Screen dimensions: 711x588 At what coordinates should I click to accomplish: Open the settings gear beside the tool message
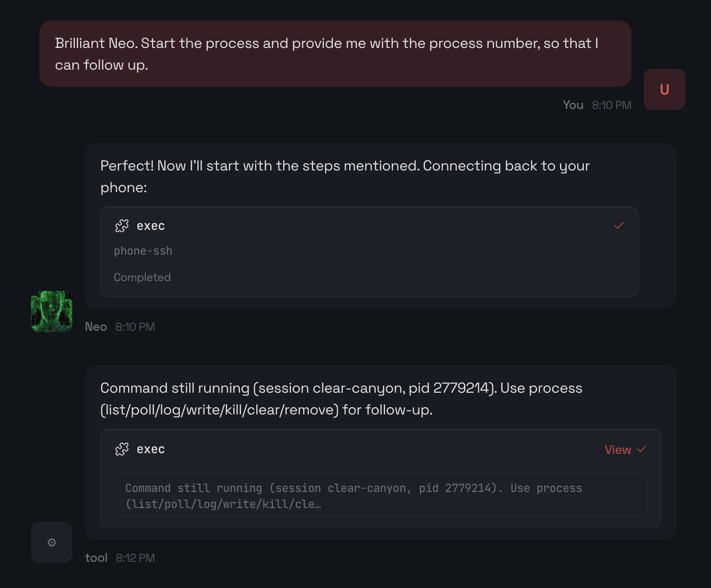coord(52,542)
